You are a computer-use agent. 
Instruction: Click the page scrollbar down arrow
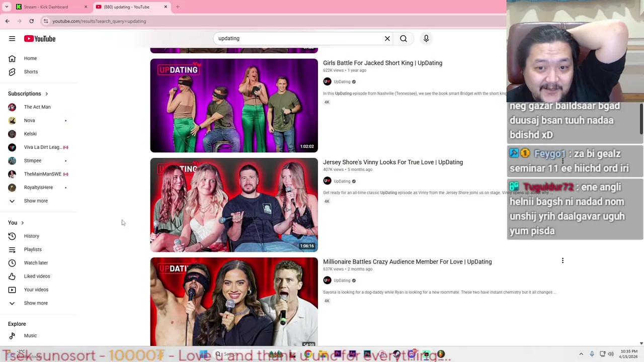pos(641,343)
